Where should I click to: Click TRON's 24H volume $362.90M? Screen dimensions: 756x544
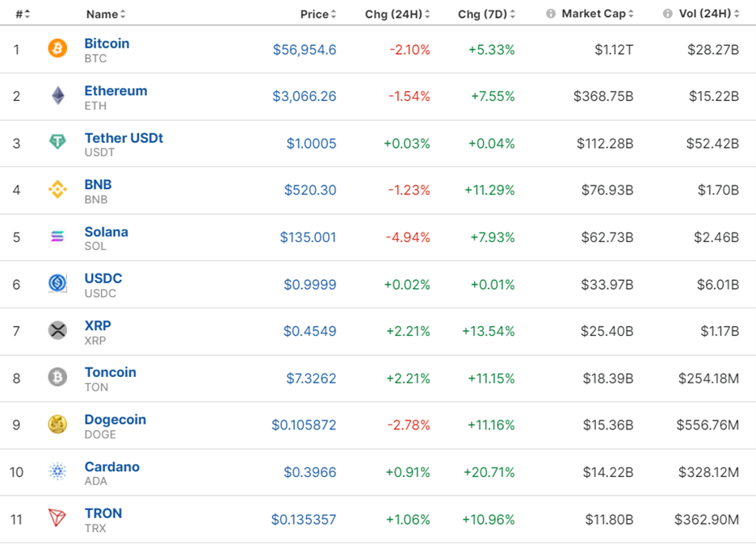coord(707,520)
